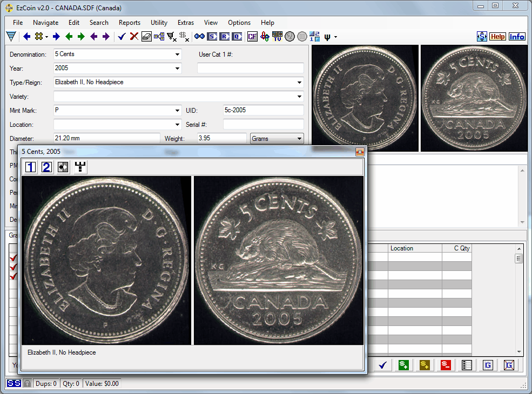Click the C Qty column header
Image resolution: width=532 pixels, height=394 pixels.
(x=457, y=248)
